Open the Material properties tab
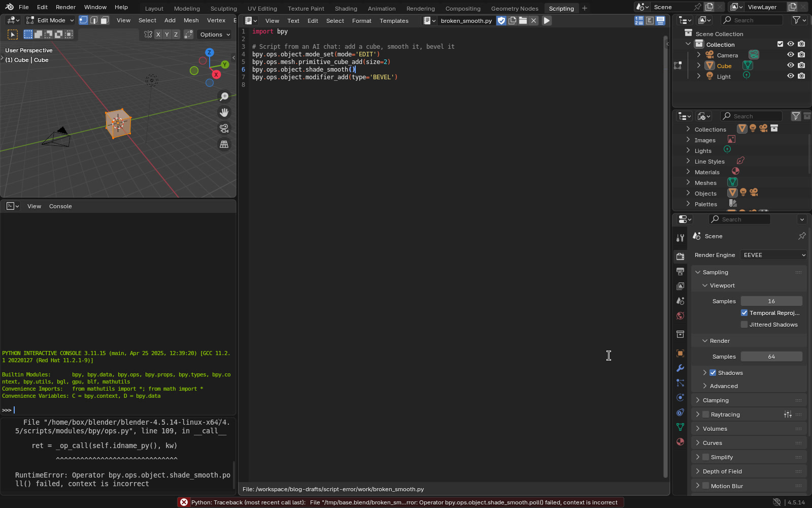Screen dimensions: 812x508 pyautogui.click(x=681, y=441)
